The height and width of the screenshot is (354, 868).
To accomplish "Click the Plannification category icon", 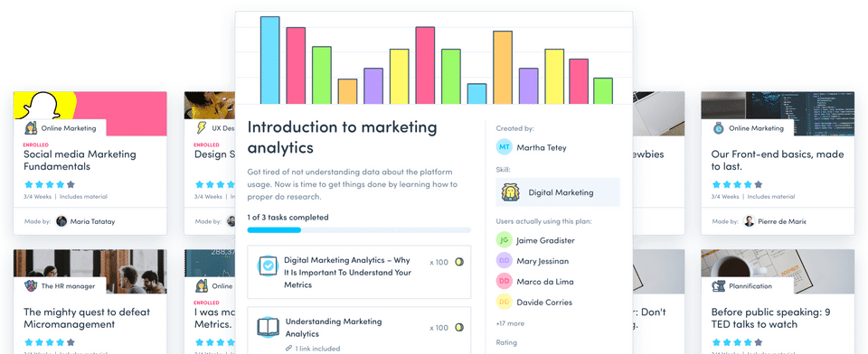I will click(x=719, y=286).
